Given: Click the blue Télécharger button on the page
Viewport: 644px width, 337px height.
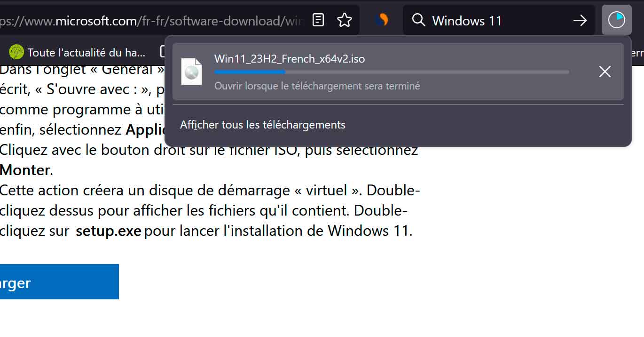Looking at the screenshot, I should 59,281.
